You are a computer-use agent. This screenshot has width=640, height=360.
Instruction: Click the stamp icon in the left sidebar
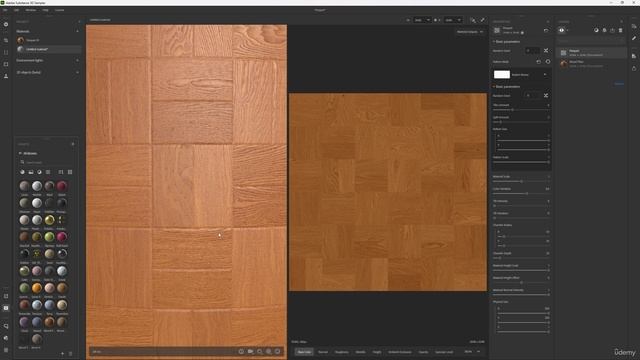[x=6, y=76]
